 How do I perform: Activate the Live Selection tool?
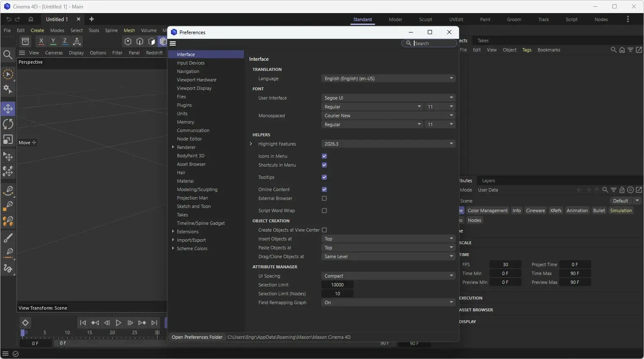pyautogui.click(x=8, y=75)
